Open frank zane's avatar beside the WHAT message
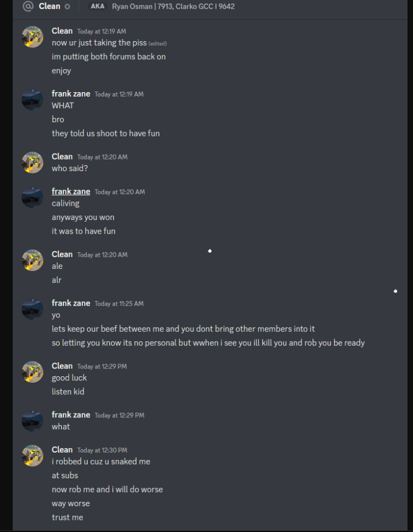This screenshot has width=413, height=532. coord(32,100)
